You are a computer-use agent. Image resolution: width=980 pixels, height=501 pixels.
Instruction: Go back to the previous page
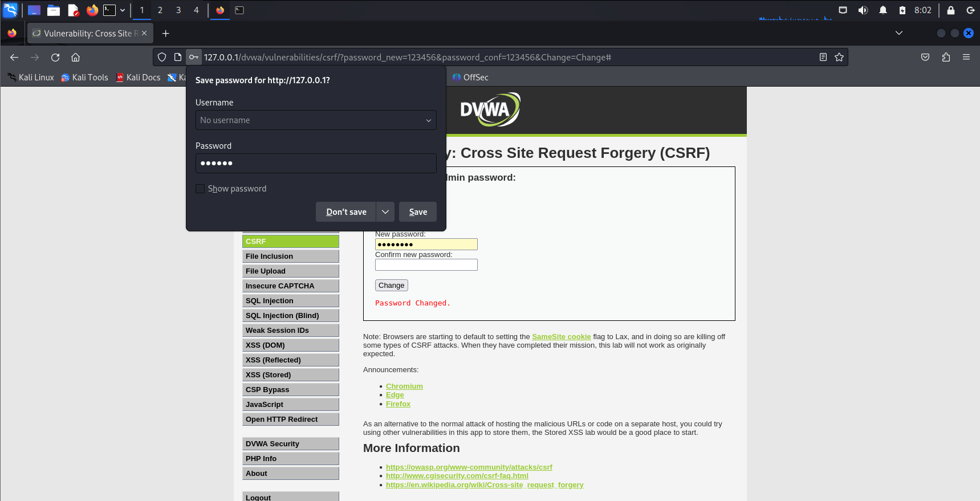(x=14, y=57)
